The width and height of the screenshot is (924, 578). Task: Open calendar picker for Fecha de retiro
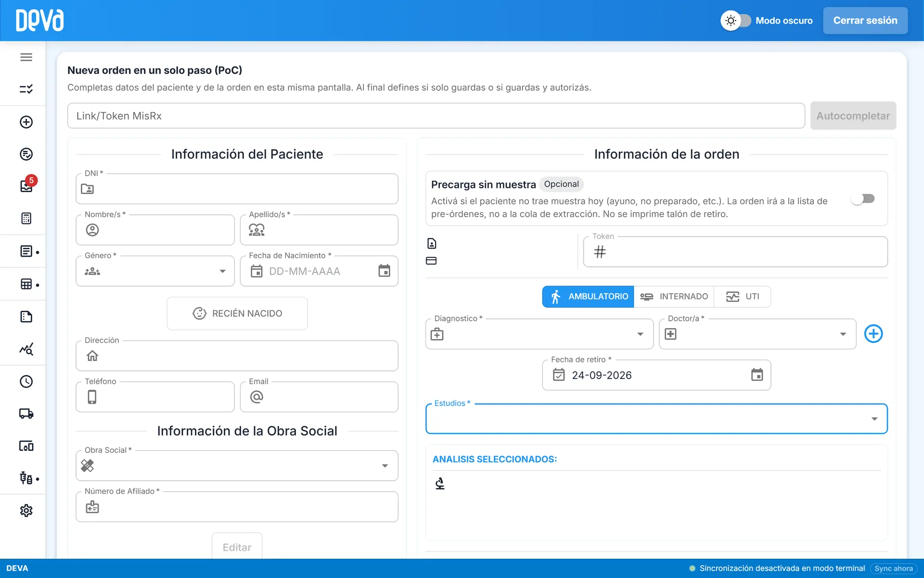757,375
